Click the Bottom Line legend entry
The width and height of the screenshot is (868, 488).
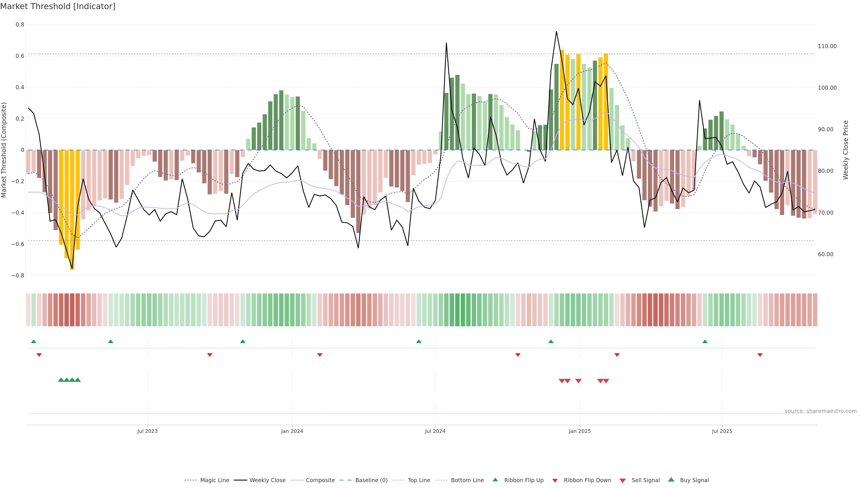tap(467, 480)
